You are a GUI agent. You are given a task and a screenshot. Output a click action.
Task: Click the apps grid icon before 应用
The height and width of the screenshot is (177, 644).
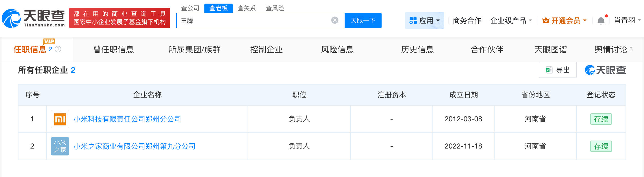(x=413, y=20)
